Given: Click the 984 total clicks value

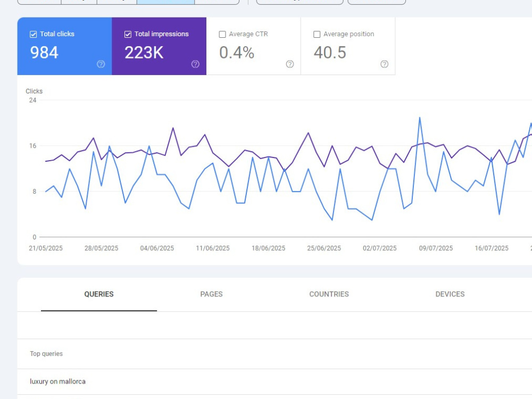Looking at the screenshot, I should pos(44,53).
